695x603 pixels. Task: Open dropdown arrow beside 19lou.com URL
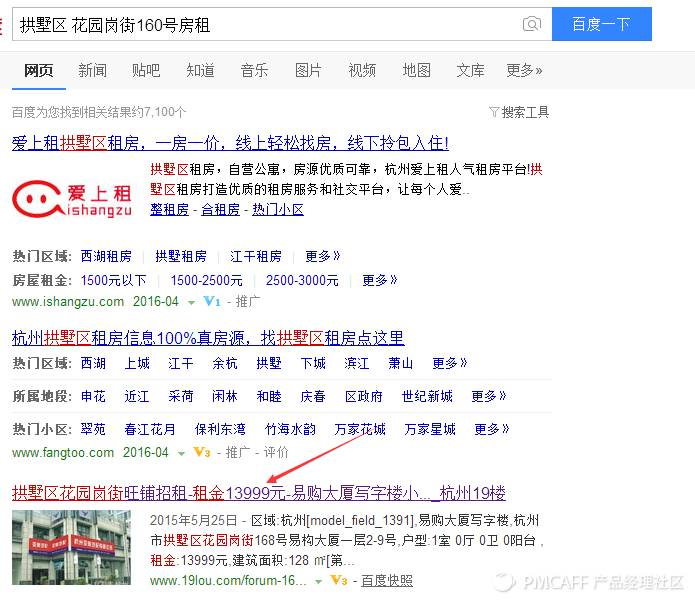[318, 582]
